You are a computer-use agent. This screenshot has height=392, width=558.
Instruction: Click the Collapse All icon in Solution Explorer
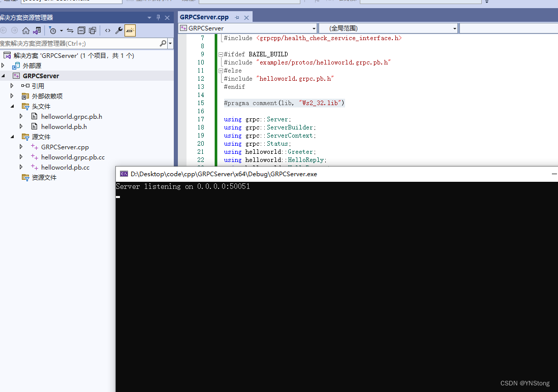[81, 31]
